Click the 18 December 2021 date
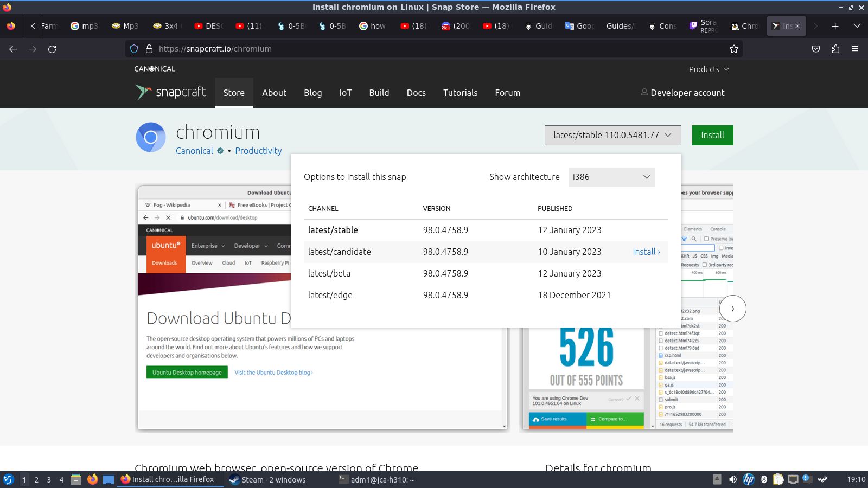 pos(574,295)
